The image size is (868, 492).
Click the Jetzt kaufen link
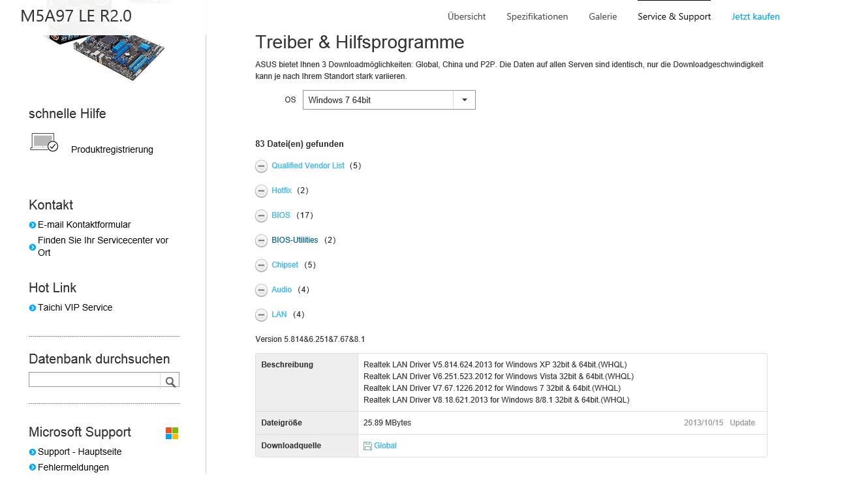tap(756, 16)
